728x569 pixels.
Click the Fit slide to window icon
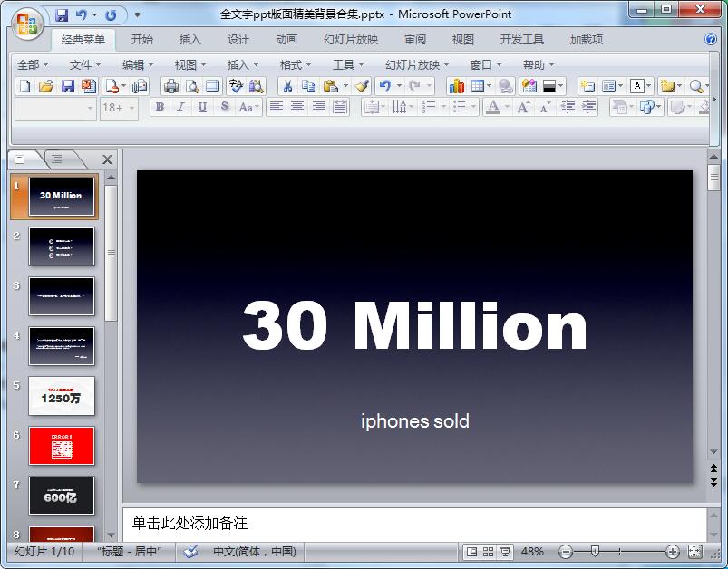pyautogui.click(x=694, y=552)
